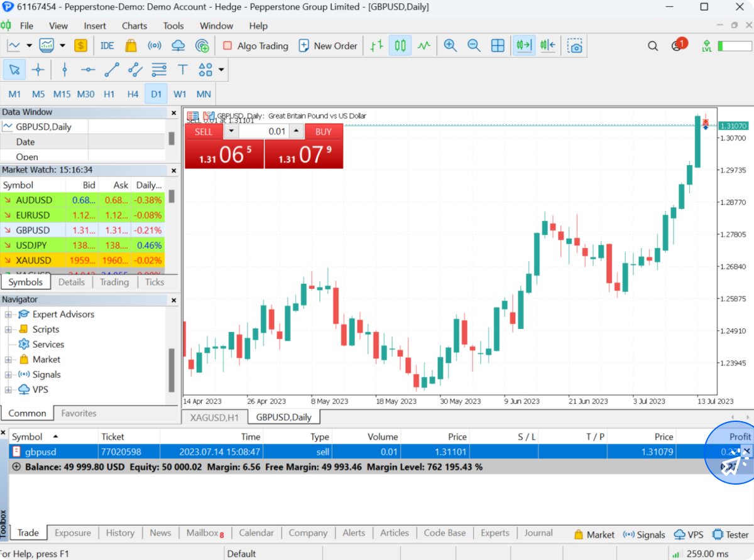Close the gbpusd position with X

pyautogui.click(x=746, y=451)
